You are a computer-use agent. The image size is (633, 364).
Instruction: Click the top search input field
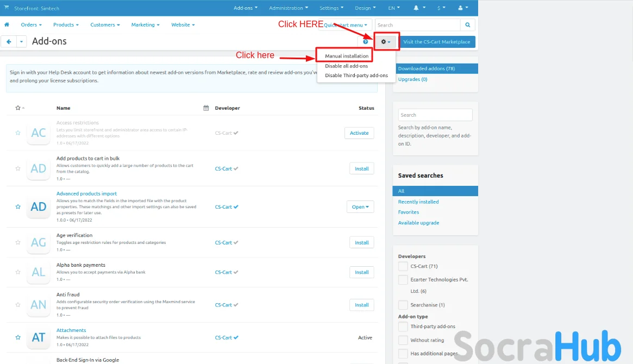pyautogui.click(x=418, y=25)
